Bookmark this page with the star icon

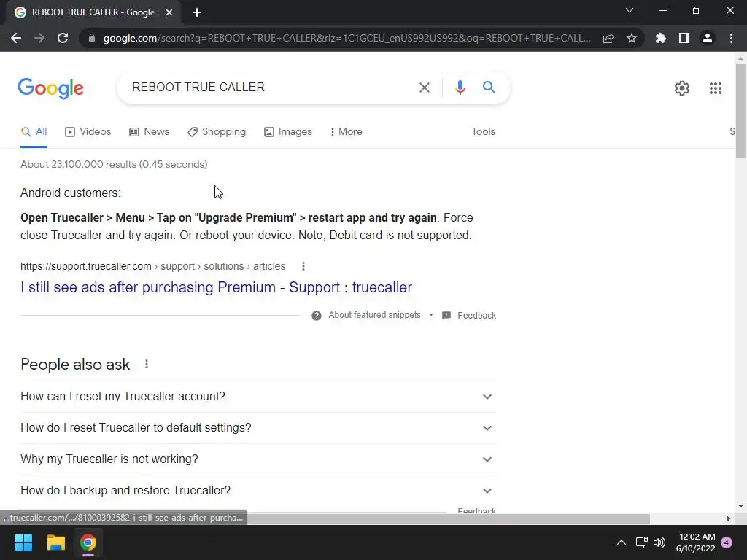pos(631,38)
